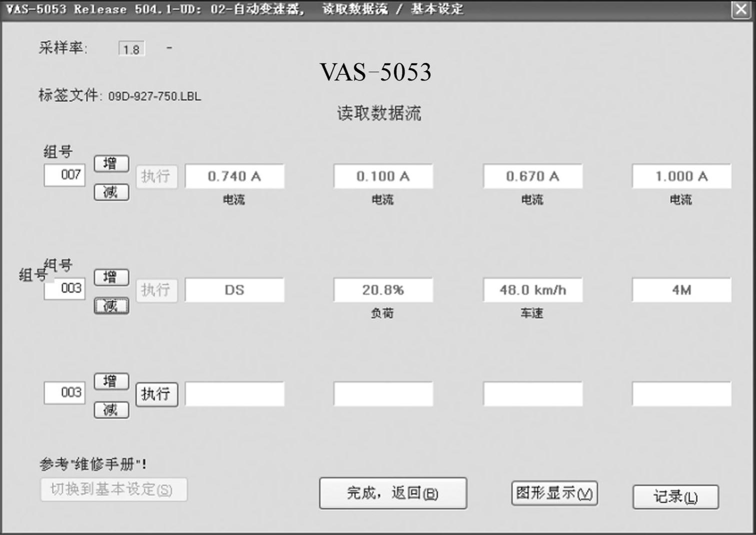Click the 记录(L) log button

tap(676, 497)
